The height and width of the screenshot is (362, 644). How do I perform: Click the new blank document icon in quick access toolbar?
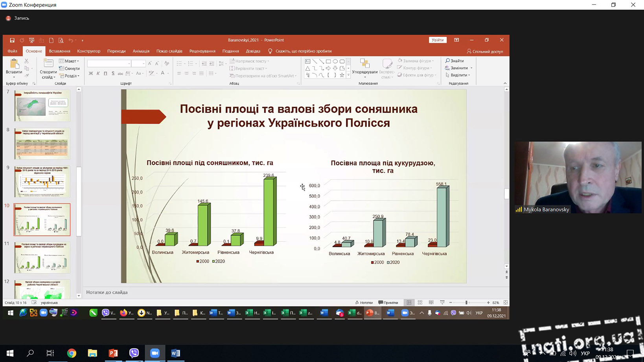51,40
